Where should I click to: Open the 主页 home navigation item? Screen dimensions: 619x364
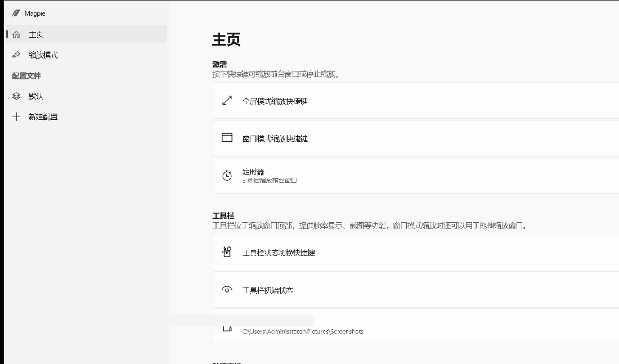(87, 34)
